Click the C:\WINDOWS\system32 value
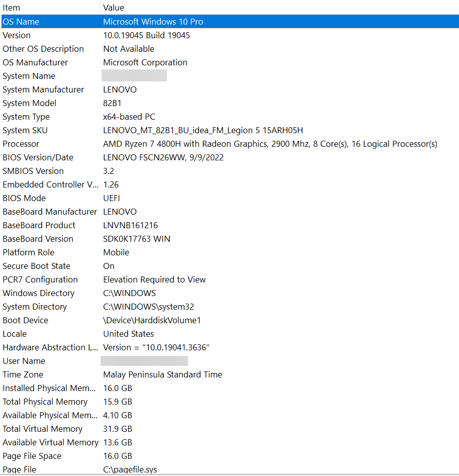Viewport: 459px width, 476px height. (x=148, y=307)
